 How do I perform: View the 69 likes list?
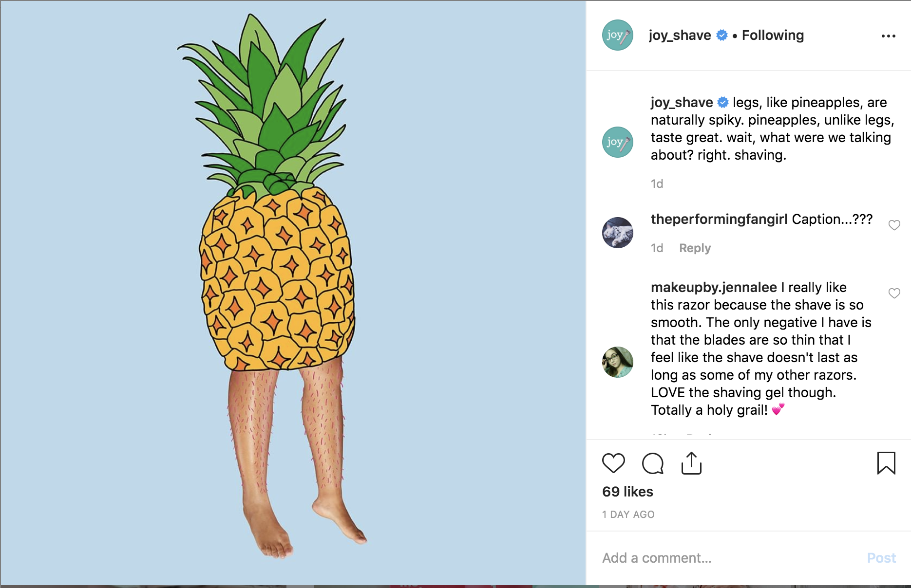tap(627, 492)
